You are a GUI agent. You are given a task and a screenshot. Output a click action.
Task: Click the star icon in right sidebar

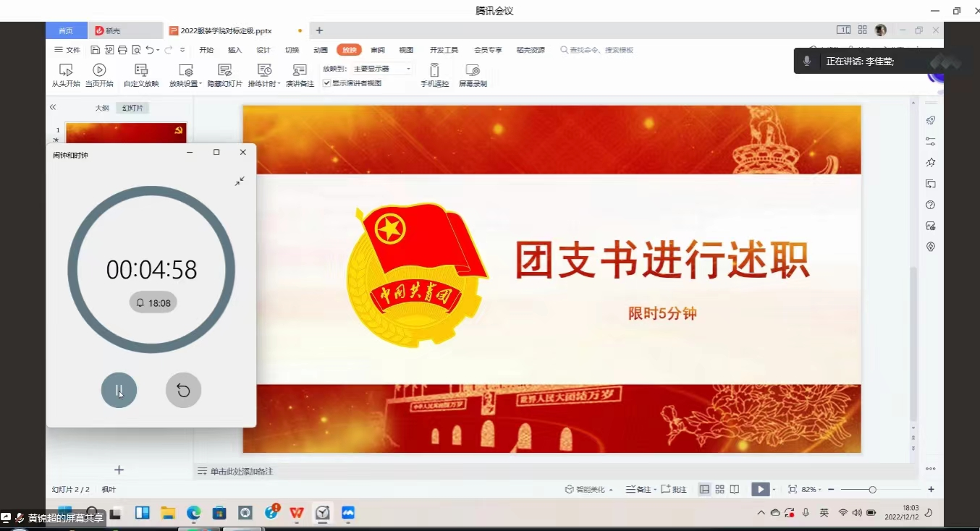click(x=931, y=162)
